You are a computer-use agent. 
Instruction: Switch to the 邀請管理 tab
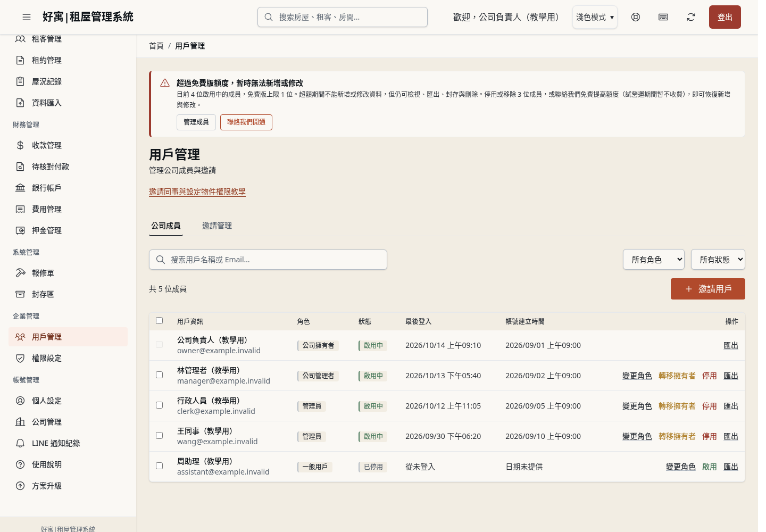[x=217, y=226]
